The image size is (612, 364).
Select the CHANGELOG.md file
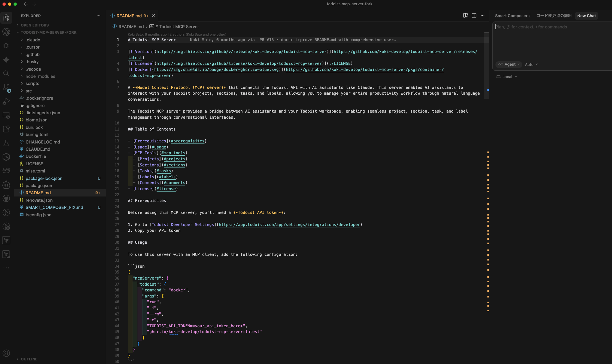click(43, 142)
